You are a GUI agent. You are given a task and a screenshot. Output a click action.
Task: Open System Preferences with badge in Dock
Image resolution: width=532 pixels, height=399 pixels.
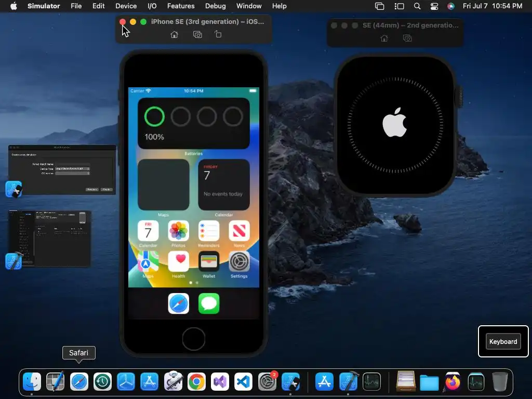click(268, 381)
